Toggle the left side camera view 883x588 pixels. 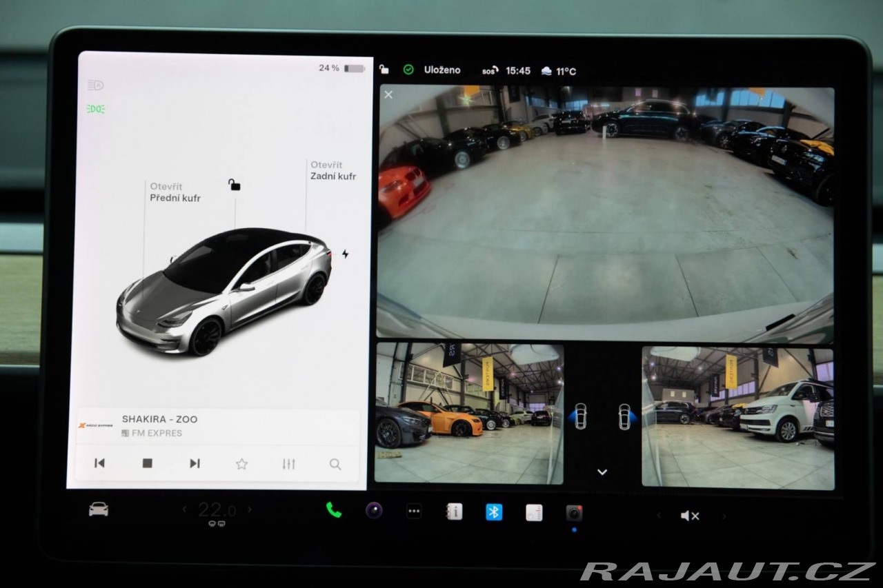pos(580,416)
